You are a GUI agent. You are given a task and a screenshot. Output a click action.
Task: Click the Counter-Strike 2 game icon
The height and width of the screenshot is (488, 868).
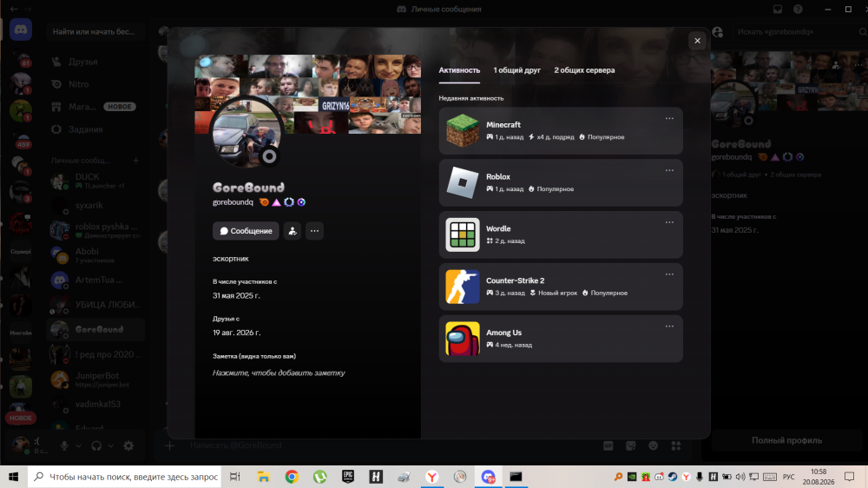(x=463, y=287)
